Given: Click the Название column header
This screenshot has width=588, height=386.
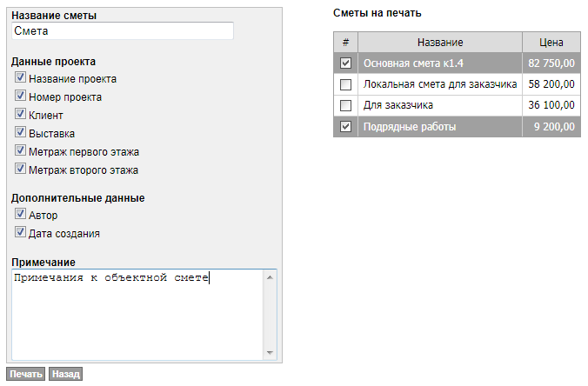Looking at the screenshot, I should coord(439,42).
